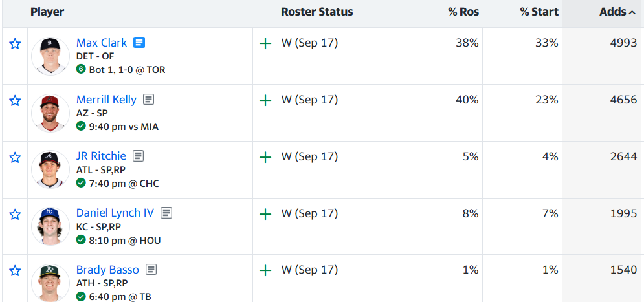Star Max Clark to add to watchlist

pyautogui.click(x=15, y=43)
